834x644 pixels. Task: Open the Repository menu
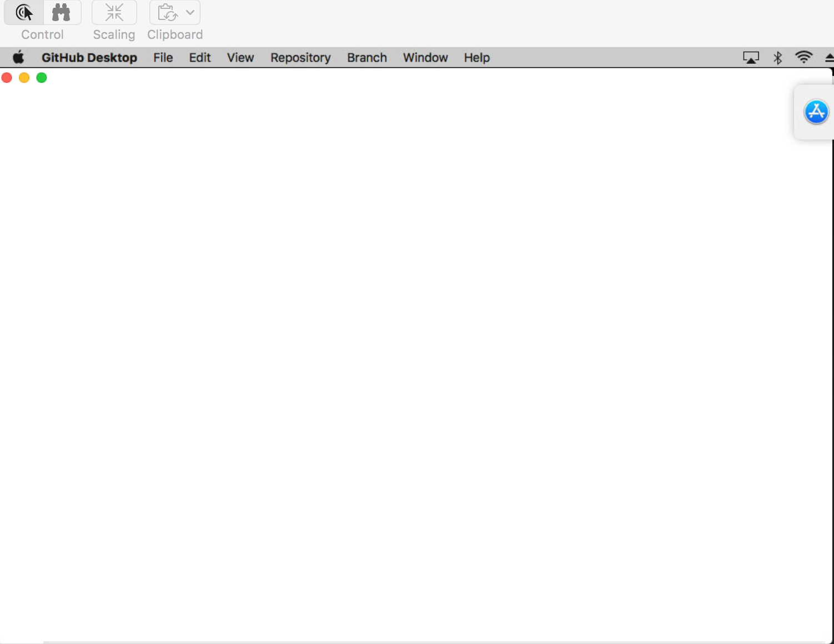coord(300,58)
